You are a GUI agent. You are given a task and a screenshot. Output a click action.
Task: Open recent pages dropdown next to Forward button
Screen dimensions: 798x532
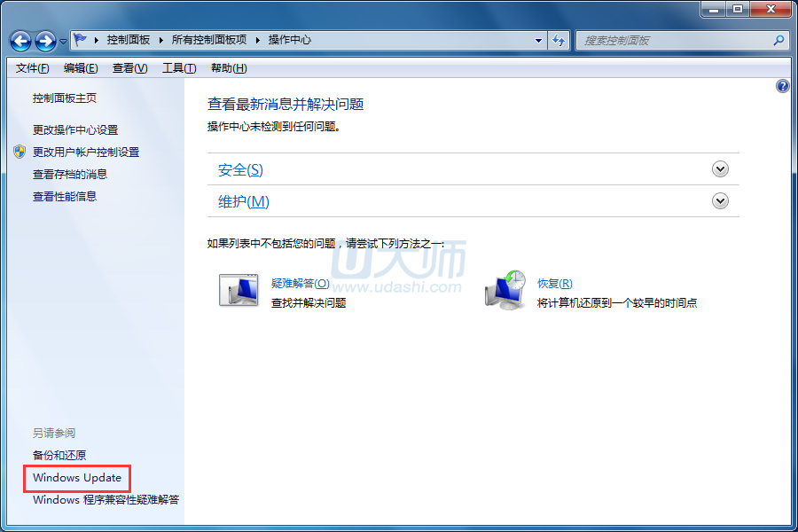coord(64,42)
